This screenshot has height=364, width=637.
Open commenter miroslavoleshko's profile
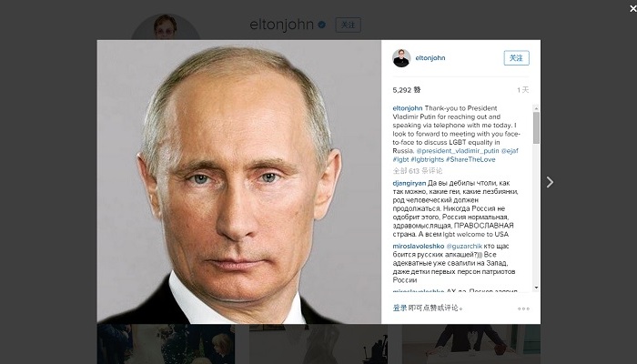click(419, 247)
